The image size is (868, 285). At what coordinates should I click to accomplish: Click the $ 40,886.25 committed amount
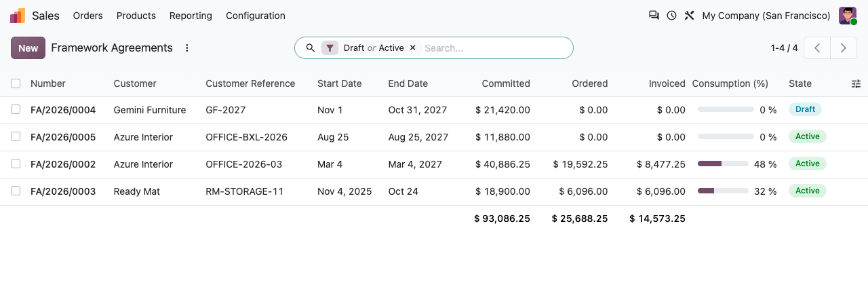coord(502,164)
